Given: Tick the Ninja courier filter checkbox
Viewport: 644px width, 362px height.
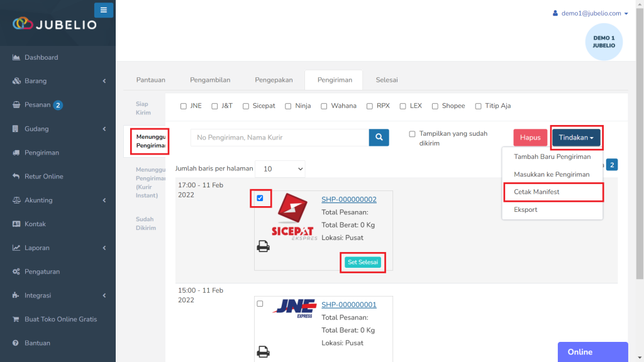Looking at the screenshot, I should click(x=288, y=106).
